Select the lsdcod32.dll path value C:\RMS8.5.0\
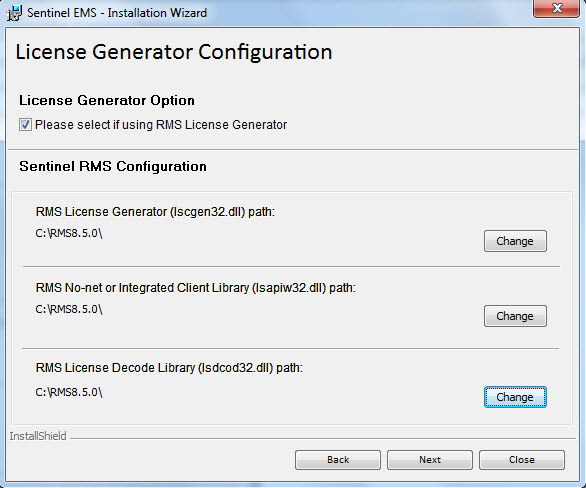 pyautogui.click(x=69, y=392)
